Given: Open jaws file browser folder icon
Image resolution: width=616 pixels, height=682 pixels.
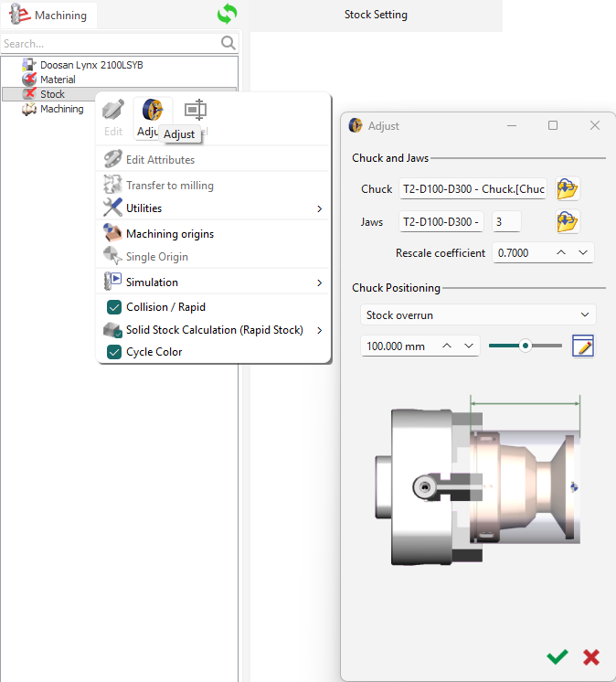Looking at the screenshot, I should pyautogui.click(x=568, y=221).
